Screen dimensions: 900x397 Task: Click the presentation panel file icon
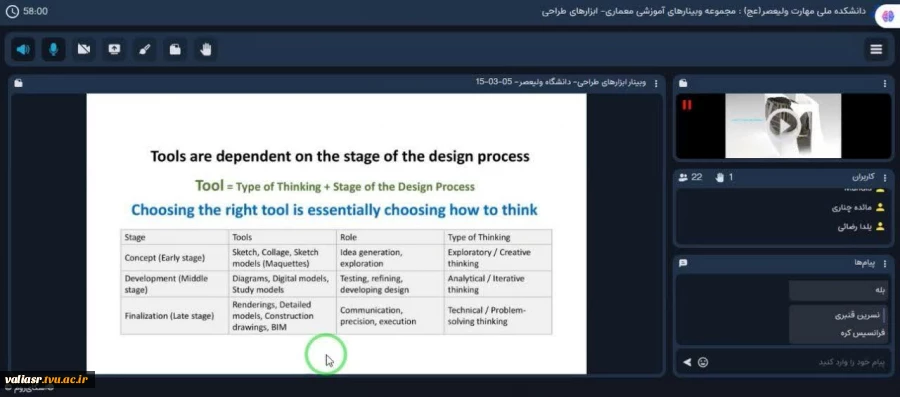point(18,83)
